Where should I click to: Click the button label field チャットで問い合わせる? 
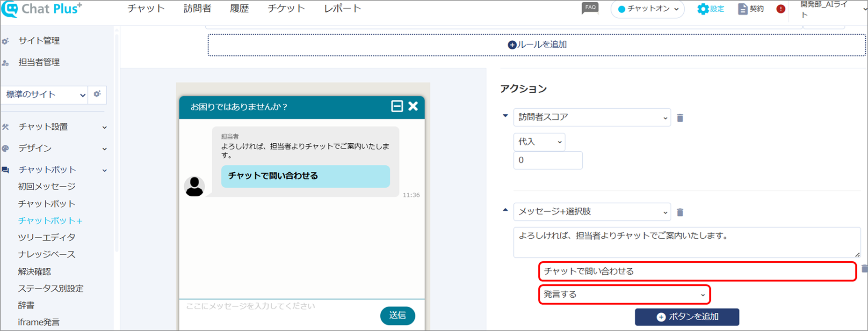coord(697,272)
